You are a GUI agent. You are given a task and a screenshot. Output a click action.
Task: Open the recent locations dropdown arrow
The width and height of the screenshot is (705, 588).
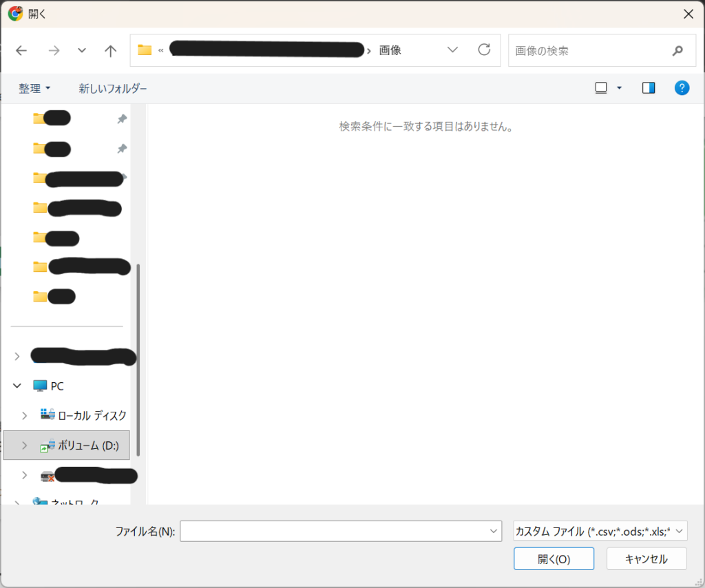[x=82, y=50]
